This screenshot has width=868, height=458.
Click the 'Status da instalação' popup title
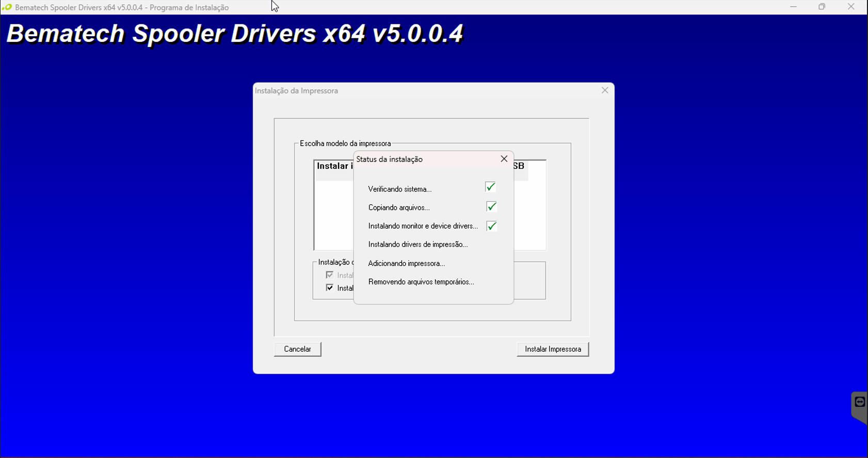coord(390,159)
